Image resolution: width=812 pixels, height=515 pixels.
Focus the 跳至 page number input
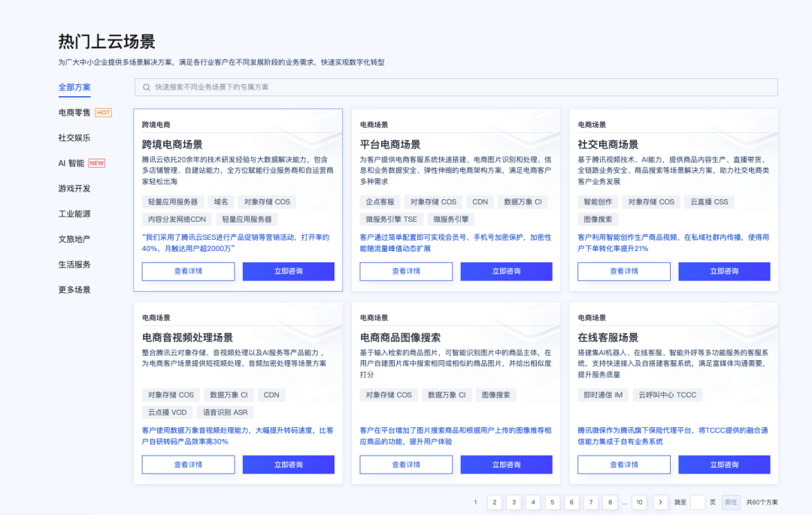click(698, 502)
